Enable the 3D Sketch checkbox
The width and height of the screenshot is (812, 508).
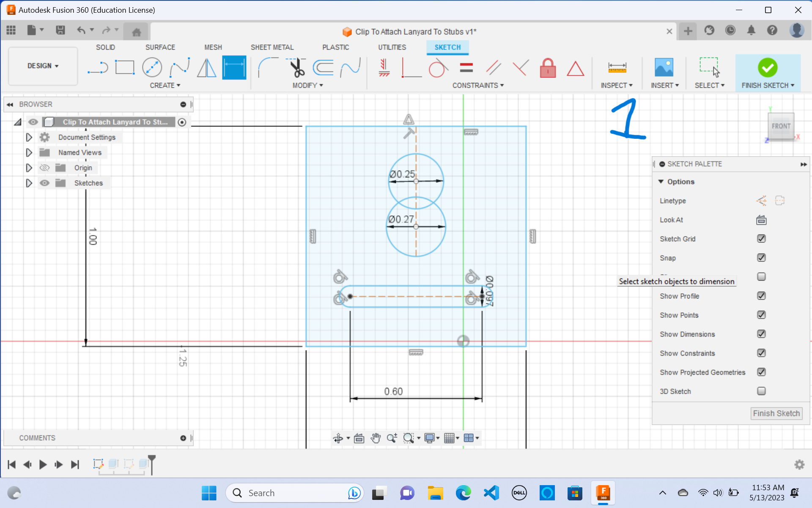[x=761, y=391]
